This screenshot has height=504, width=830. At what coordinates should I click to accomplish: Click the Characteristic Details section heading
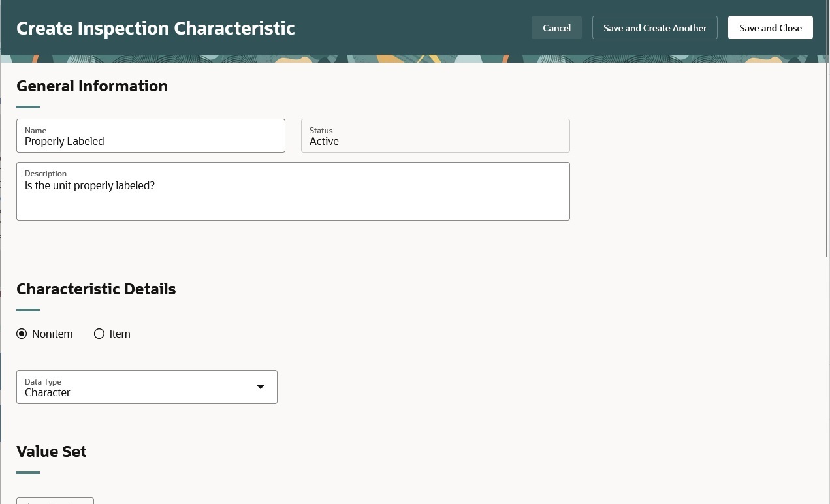pos(96,289)
